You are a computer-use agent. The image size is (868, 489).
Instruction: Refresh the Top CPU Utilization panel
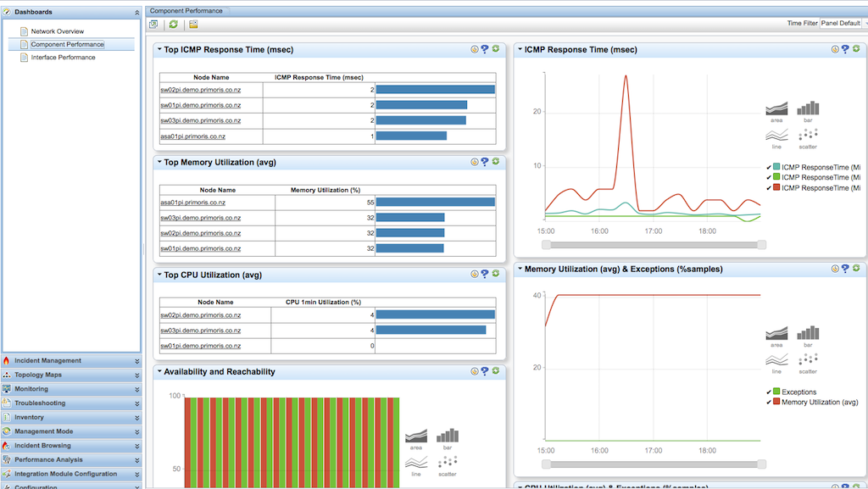point(496,274)
